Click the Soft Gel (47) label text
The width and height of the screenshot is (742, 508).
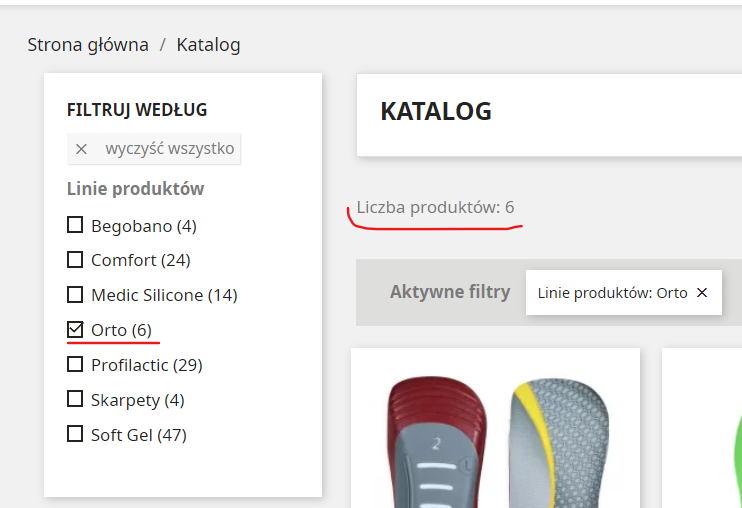tap(139, 435)
